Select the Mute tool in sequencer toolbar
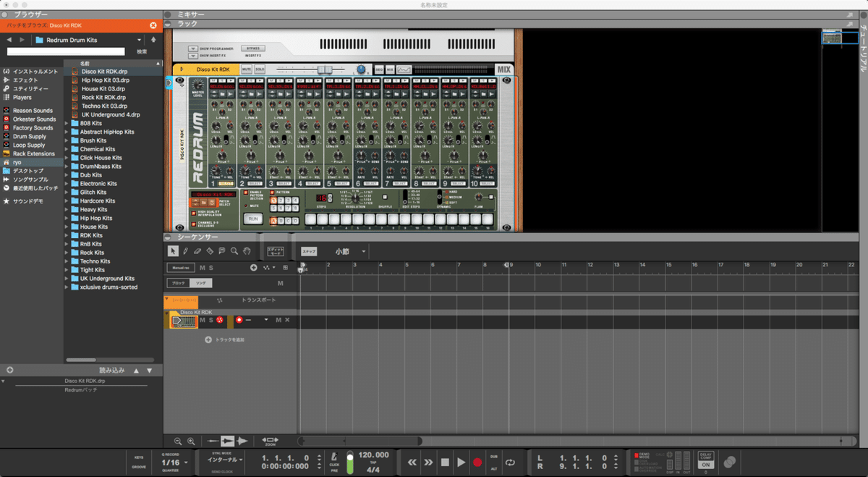Screen dimensions: 868x477 [222, 251]
